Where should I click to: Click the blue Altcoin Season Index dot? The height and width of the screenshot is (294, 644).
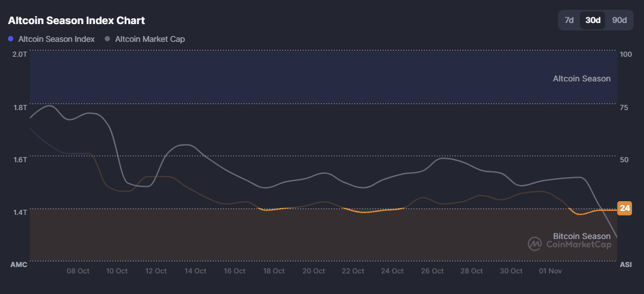(11, 39)
